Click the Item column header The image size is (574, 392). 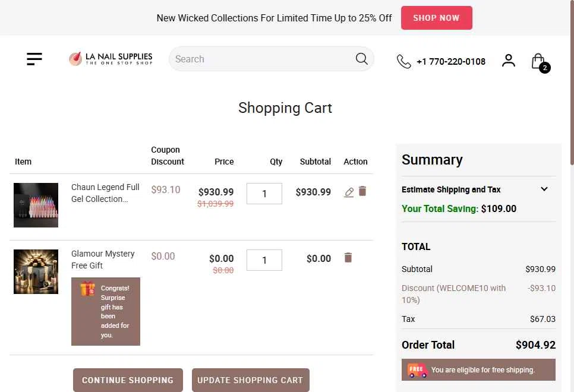pyautogui.click(x=23, y=162)
